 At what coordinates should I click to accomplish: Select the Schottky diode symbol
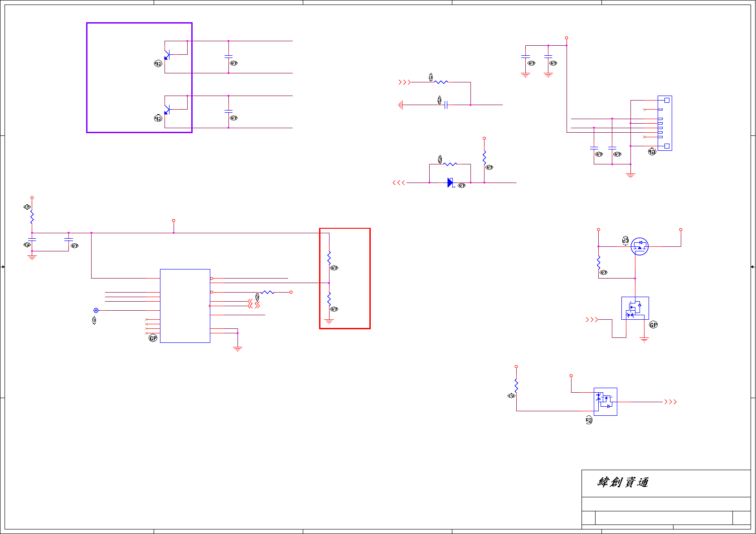451,183
